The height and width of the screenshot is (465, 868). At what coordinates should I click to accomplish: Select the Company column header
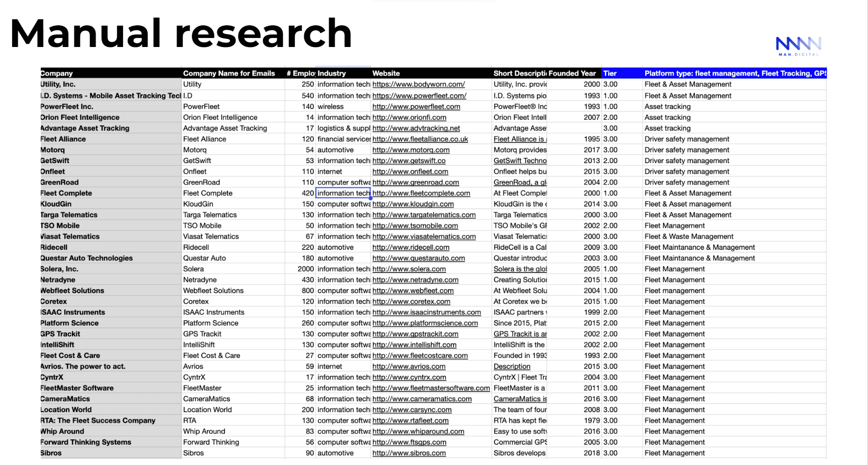[x=111, y=73]
